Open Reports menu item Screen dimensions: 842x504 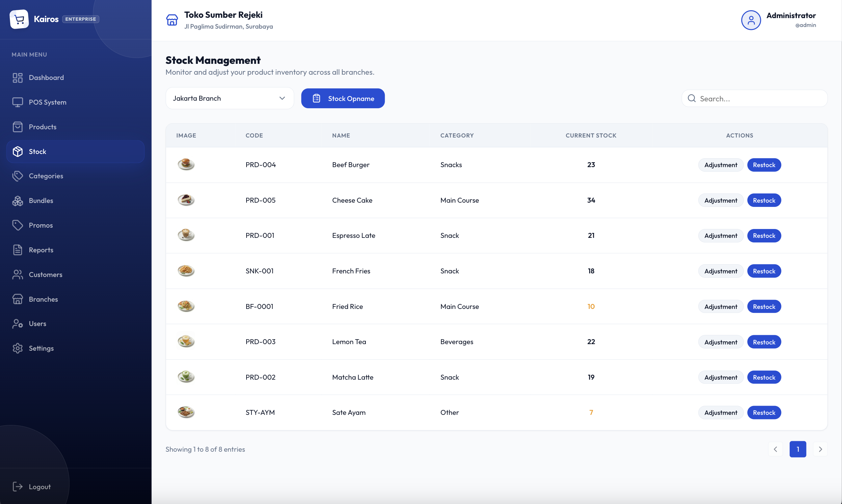[x=75, y=250]
